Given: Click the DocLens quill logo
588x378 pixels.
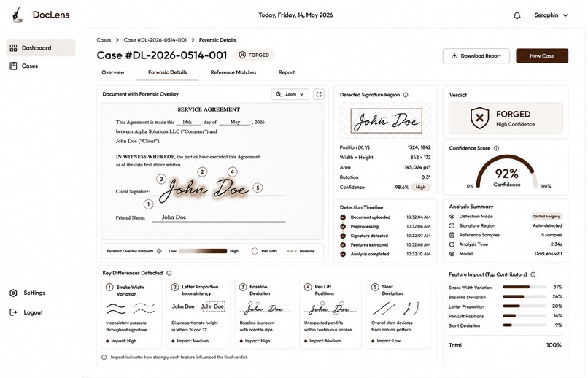Looking at the screenshot, I should pyautogui.click(x=18, y=15).
